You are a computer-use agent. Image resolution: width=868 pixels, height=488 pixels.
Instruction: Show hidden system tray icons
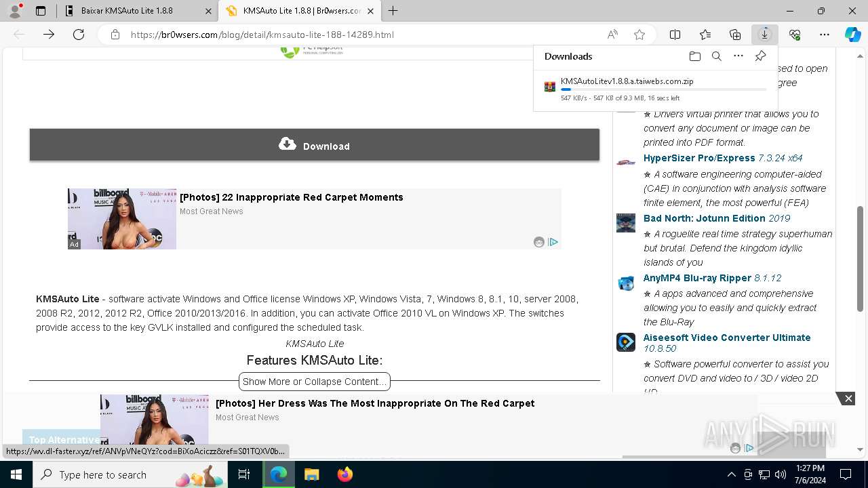[x=731, y=474]
